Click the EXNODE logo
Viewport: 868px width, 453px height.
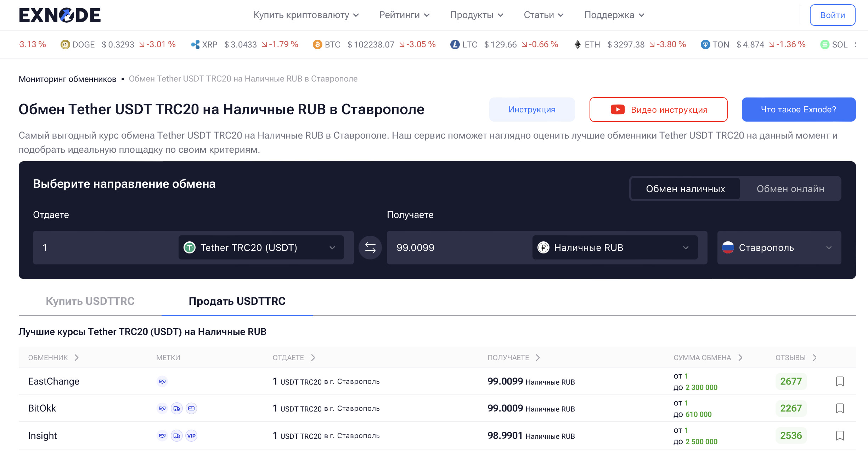(60, 15)
